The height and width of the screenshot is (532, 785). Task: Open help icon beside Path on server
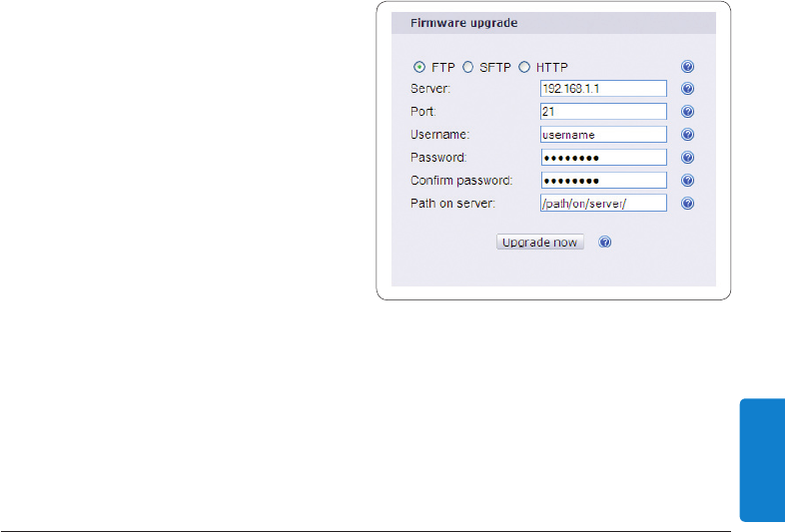[687, 204]
